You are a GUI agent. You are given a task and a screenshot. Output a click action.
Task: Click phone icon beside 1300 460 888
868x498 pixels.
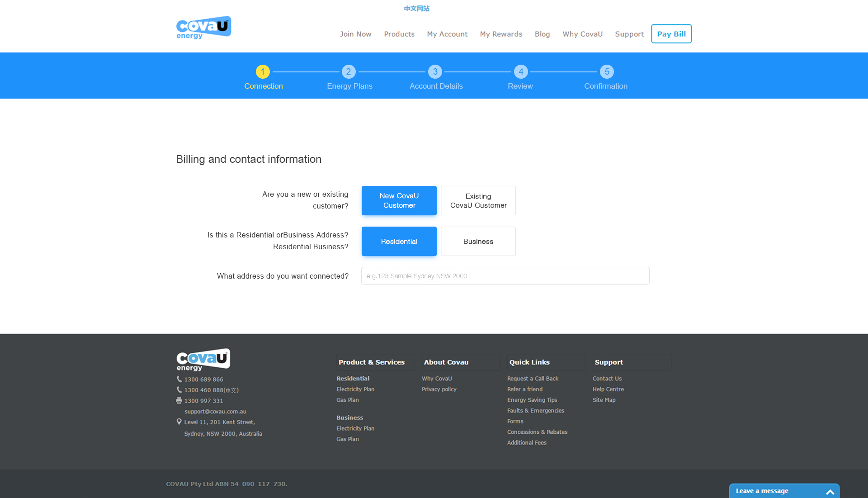(179, 390)
